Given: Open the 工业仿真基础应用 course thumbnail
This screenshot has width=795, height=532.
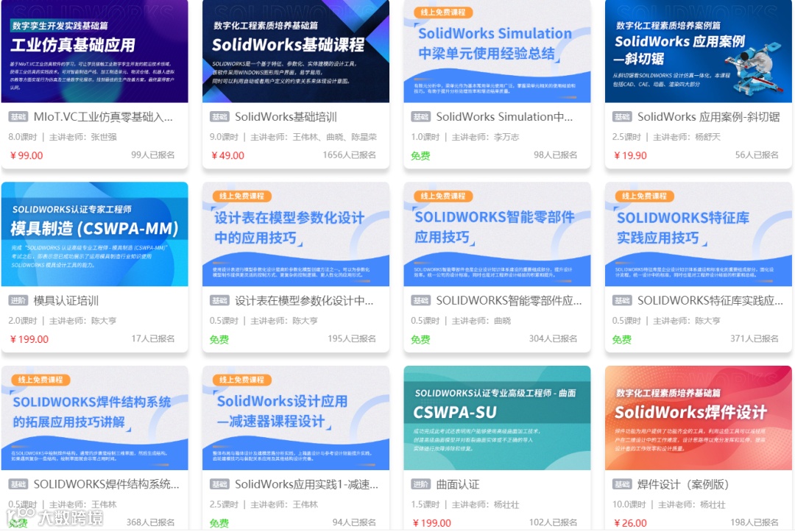Looking at the screenshot, I should 95,52.
